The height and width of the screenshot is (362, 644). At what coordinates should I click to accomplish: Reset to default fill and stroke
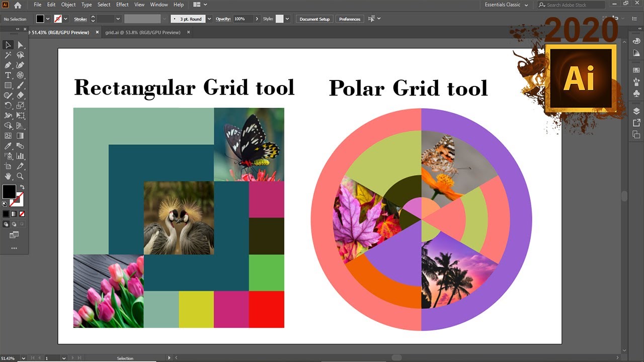5,204
